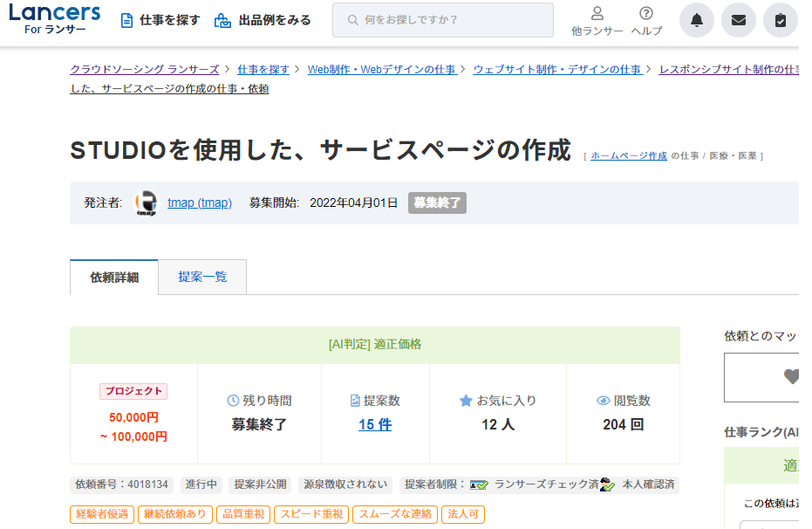
Task: Open the messages envelope icon
Action: 738,20
